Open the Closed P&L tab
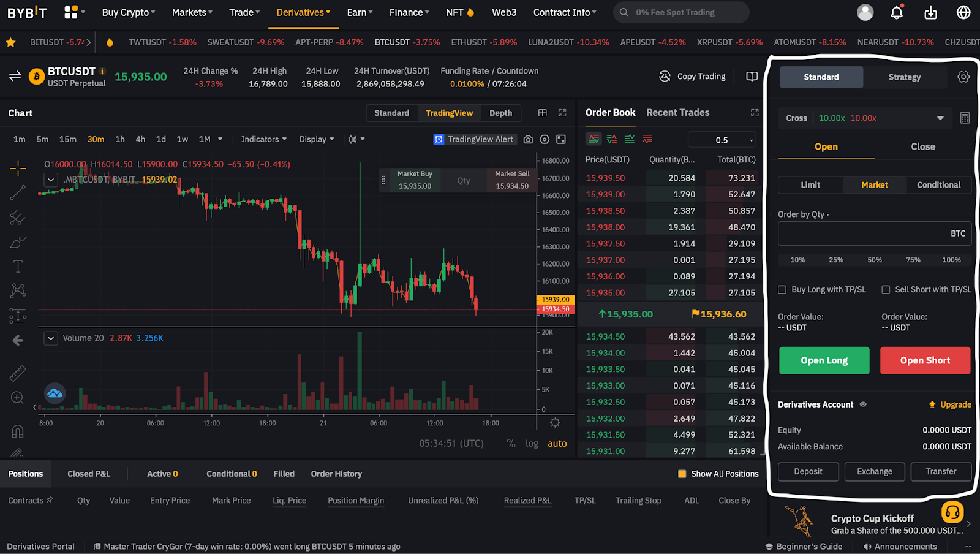This screenshot has height=554, width=980. point(89,474)
